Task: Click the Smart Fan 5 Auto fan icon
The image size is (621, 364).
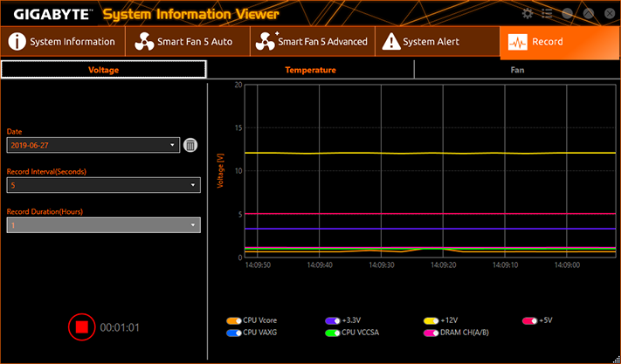Action: coord(144,42)
